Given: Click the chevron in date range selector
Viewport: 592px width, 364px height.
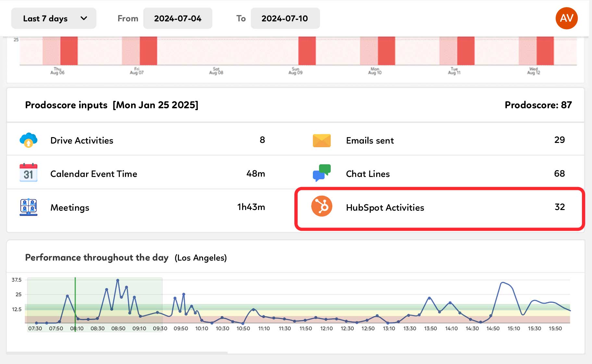Looking at the screenshot, I should [x=84, y=18].
